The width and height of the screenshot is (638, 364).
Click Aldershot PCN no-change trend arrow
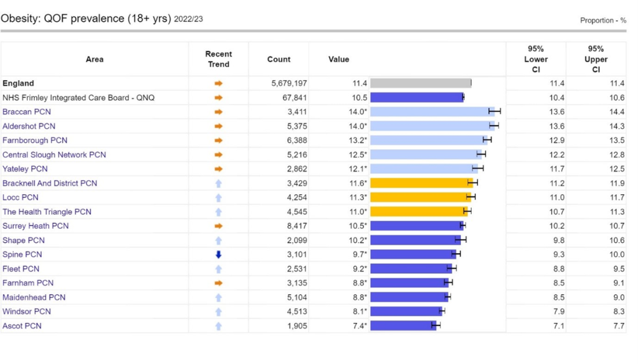click(219, 126)
